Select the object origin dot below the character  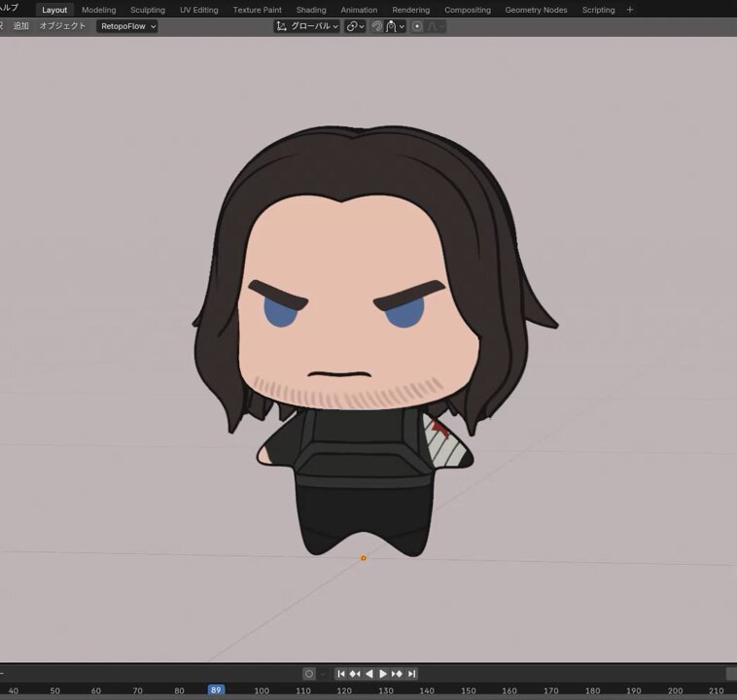pyautogui.click(x=364, y=558)
